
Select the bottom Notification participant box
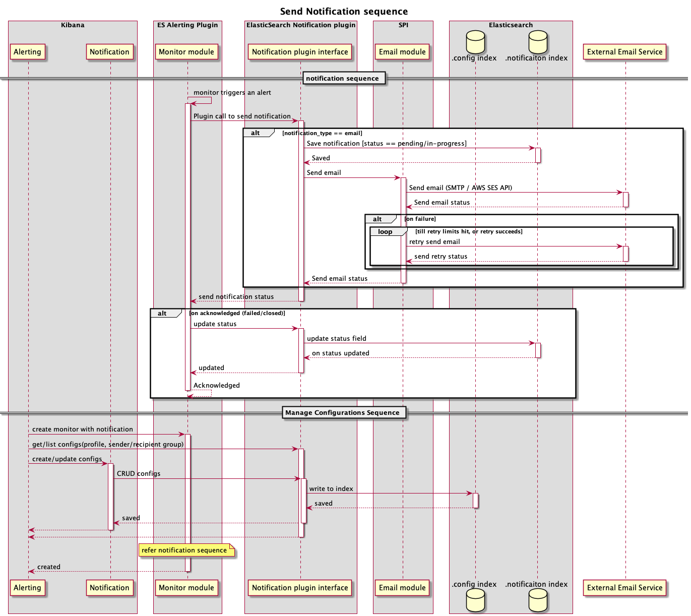click(x=109, y=588)
